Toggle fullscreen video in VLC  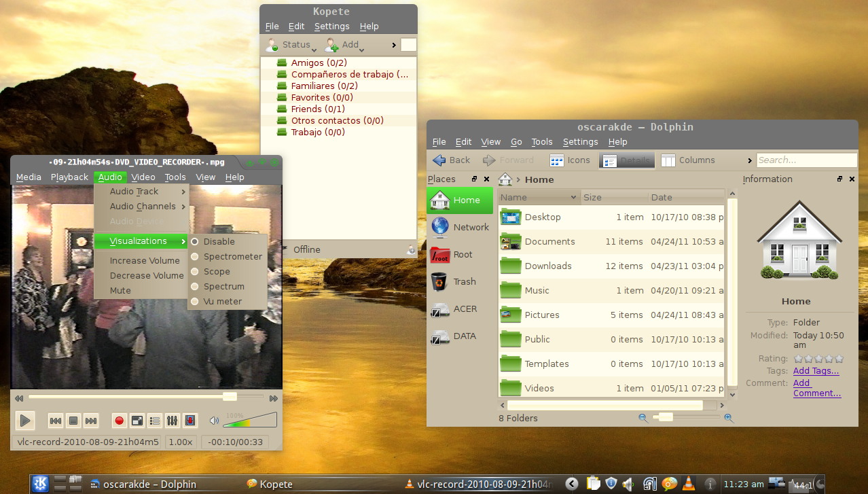click(137, 421)
